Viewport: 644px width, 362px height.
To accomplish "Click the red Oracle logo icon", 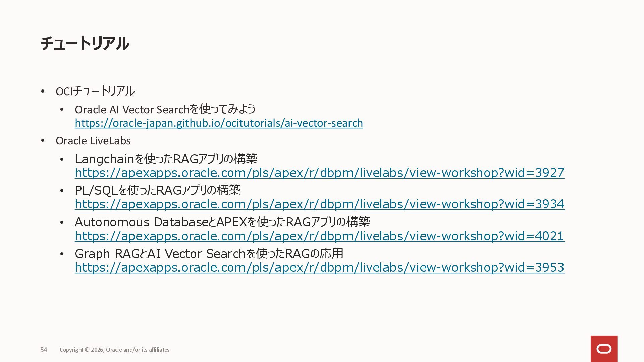I will tap(604, 349).
